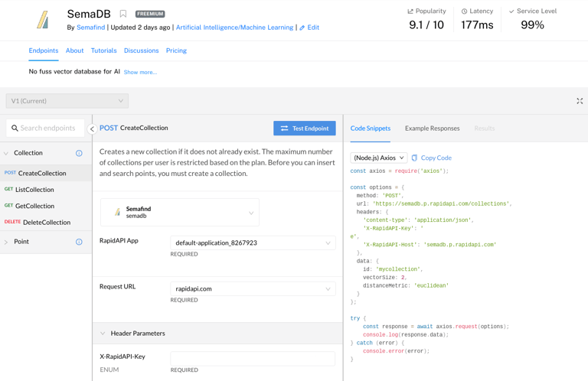The width and height of the screenshot is (588, 381).
Task: Click the Edit pencil link
Action: 309,28
